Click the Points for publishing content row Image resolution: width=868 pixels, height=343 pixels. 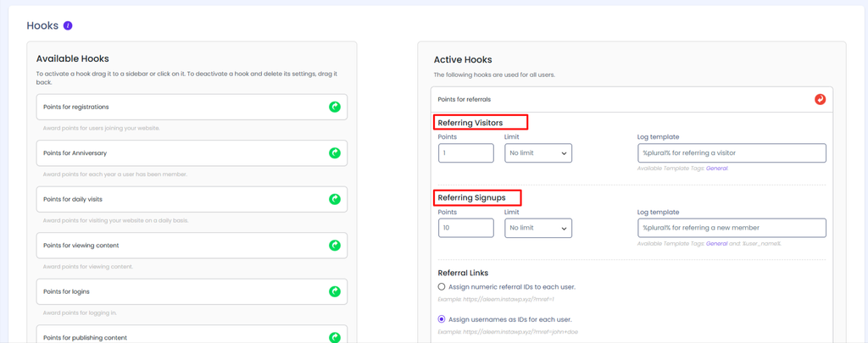coord(192,336)
